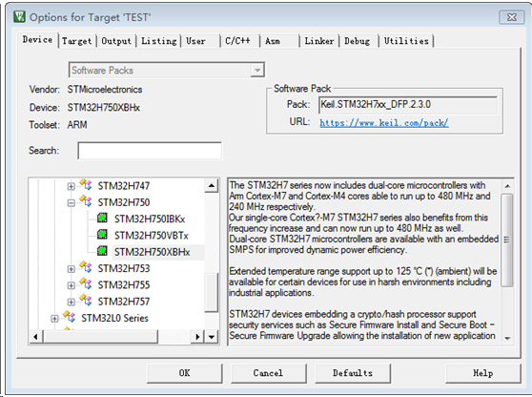Switch to the Device tab
Viewport: 532px width, 397px height.
pos(37,40)
